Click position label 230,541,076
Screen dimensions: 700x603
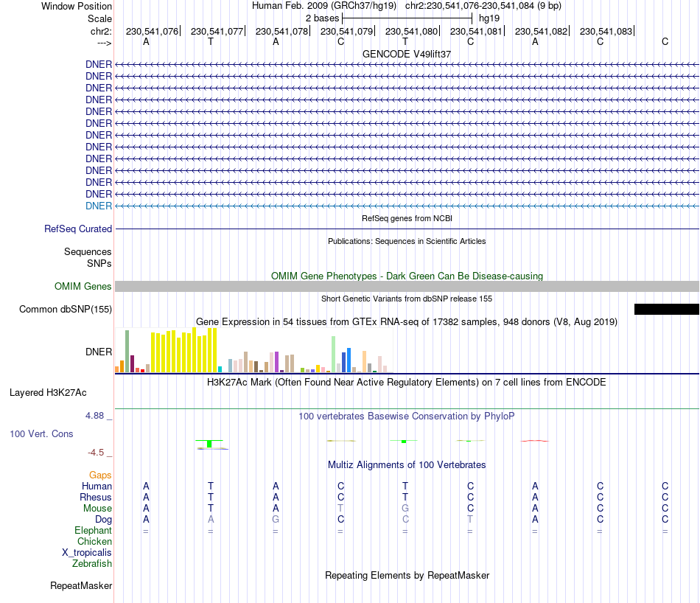pos(152,31)
